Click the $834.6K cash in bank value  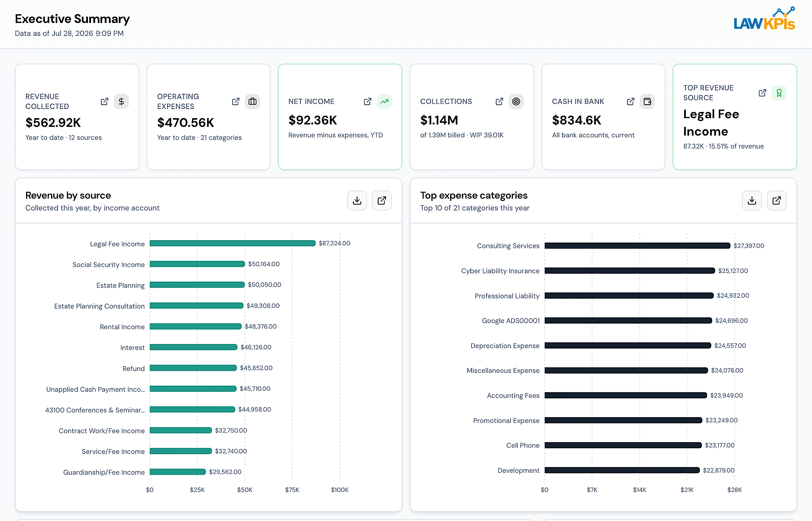pos(577,120)
